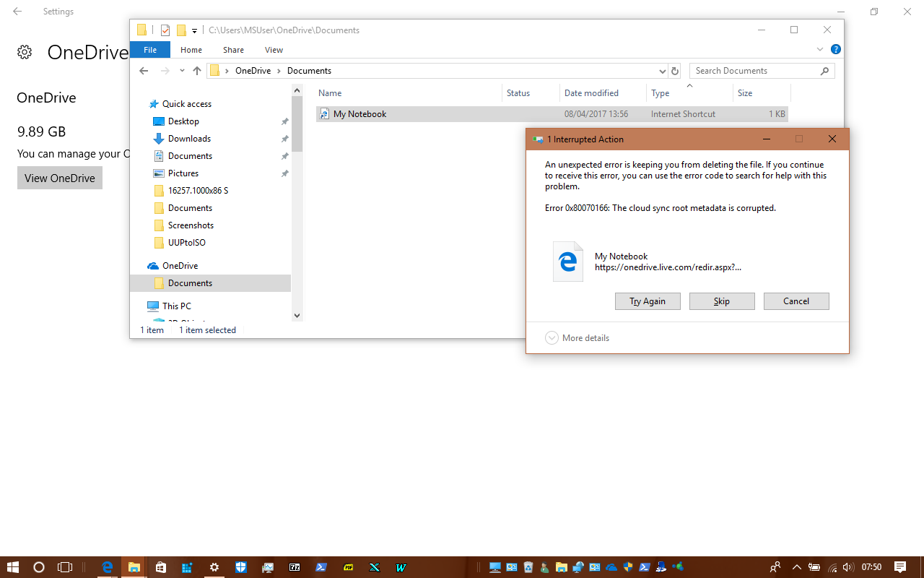Open Task View on the taskbar
The image size is (924, 578).
point(65,567)
